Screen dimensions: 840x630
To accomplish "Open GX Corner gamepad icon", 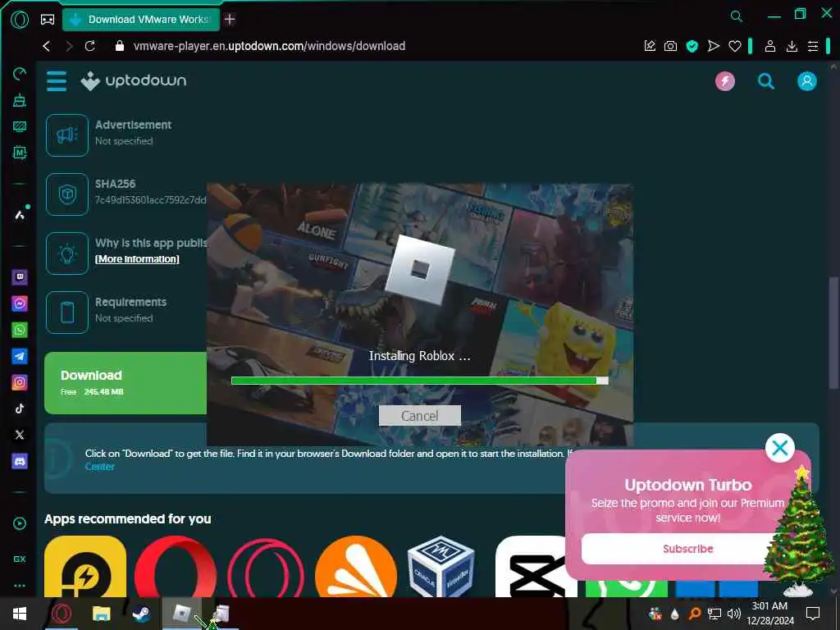I will click(48, 20).
